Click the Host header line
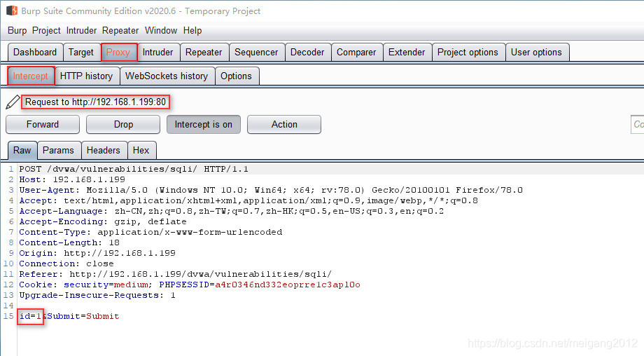 (72, 179)
